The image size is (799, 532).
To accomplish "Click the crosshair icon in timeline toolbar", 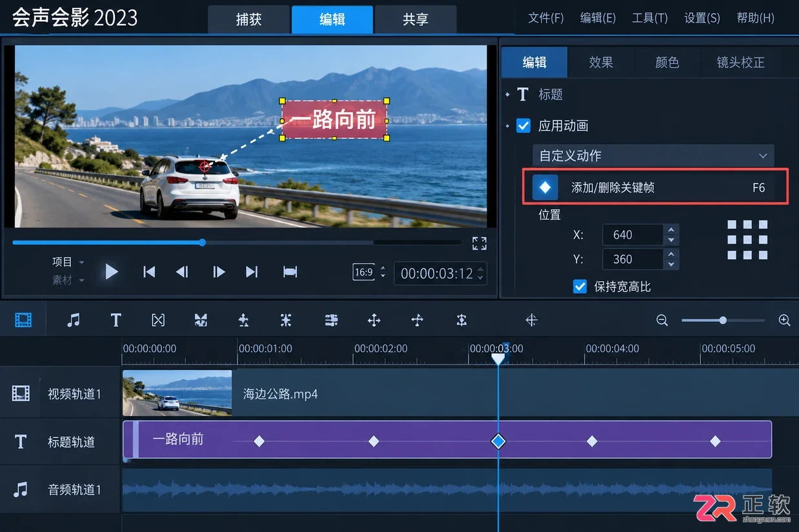I will tap(532, 320).
